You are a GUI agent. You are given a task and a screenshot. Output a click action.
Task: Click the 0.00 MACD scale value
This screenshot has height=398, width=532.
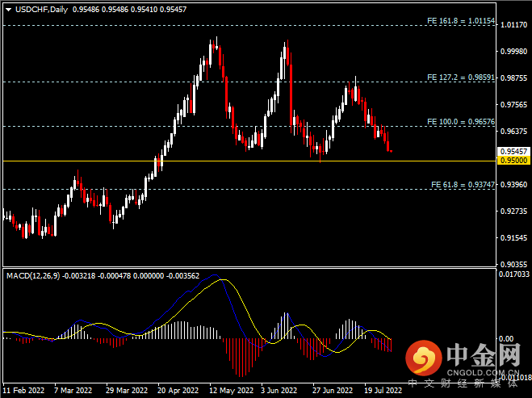pos(506,338)
